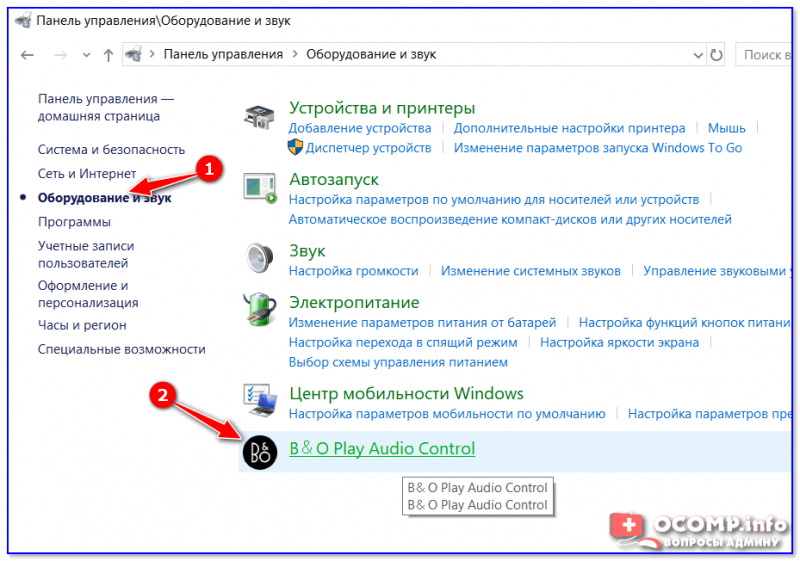Click the Power Options battery icon
Screen dimensions: 800x561
pos(259,309)
